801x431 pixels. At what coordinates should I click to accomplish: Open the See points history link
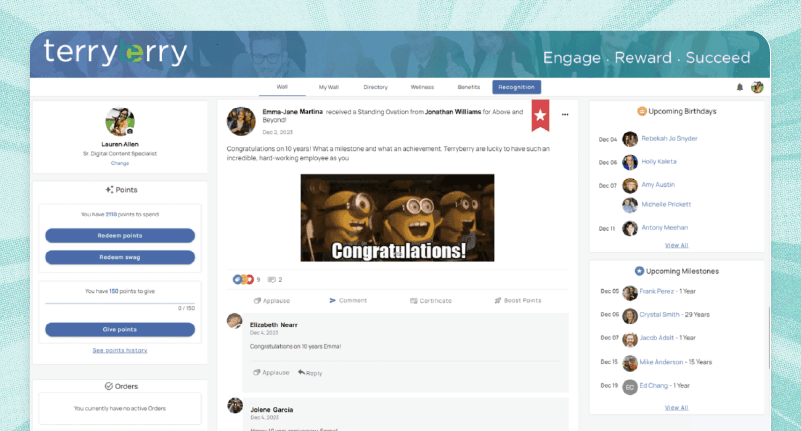120,350
